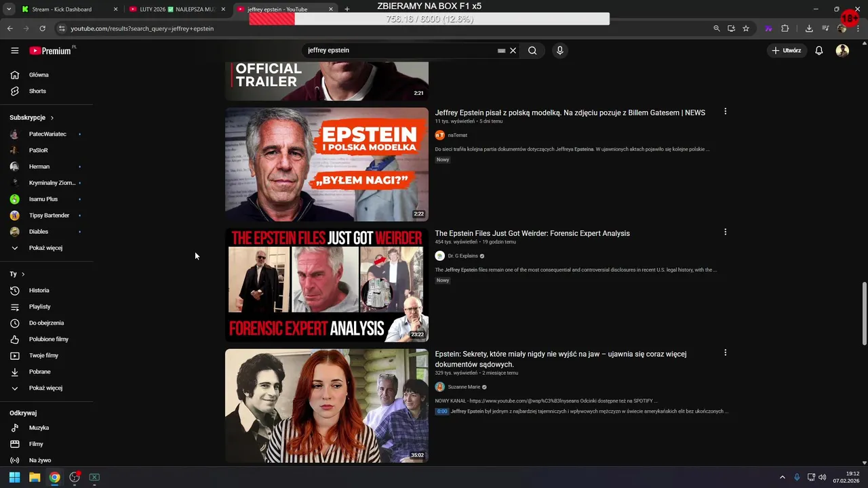Open Na żywo live section
Screen dimensions: 868x488
click(46, 460)
